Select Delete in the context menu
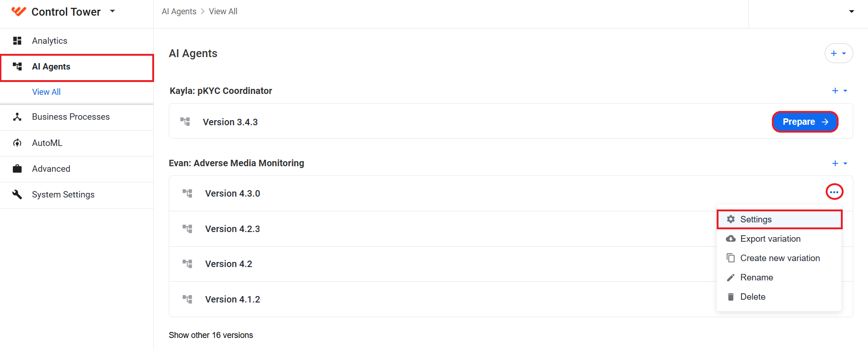 click(x=779, y=297)
